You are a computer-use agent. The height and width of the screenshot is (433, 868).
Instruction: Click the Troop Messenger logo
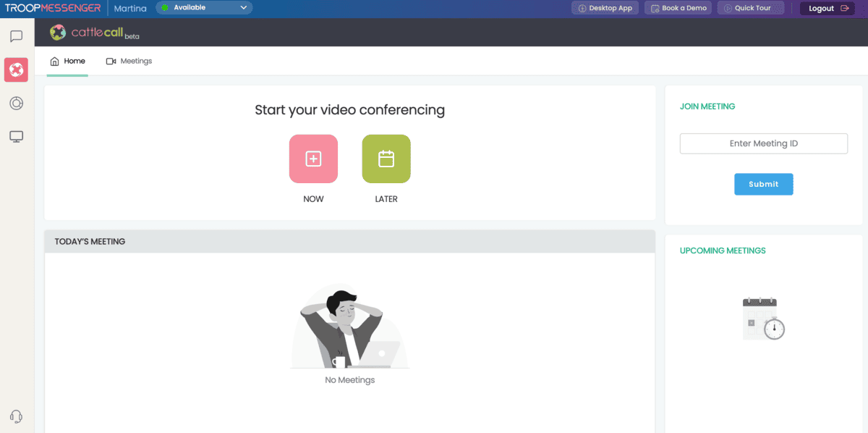click(x=51, y=8)
